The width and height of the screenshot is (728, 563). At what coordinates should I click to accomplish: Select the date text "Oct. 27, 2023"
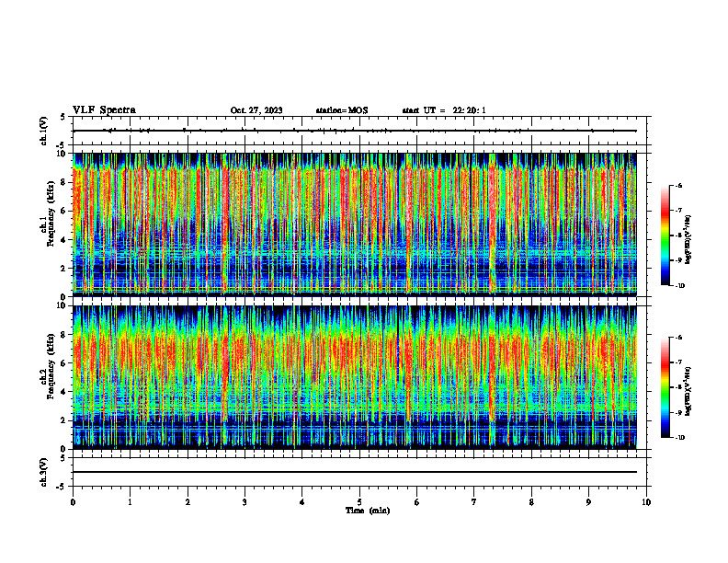256,110
